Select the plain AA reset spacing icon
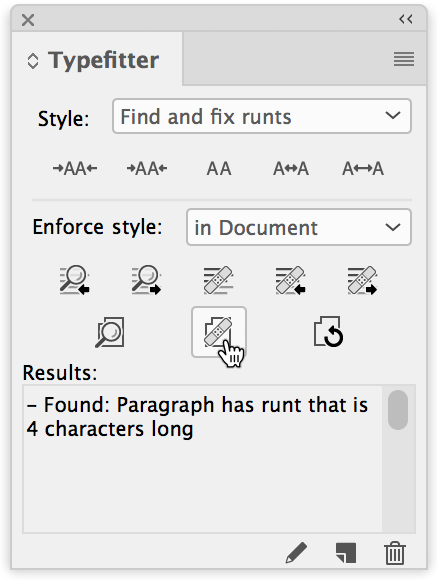Screen dimensions: 438x584 [x=219, y=169]
